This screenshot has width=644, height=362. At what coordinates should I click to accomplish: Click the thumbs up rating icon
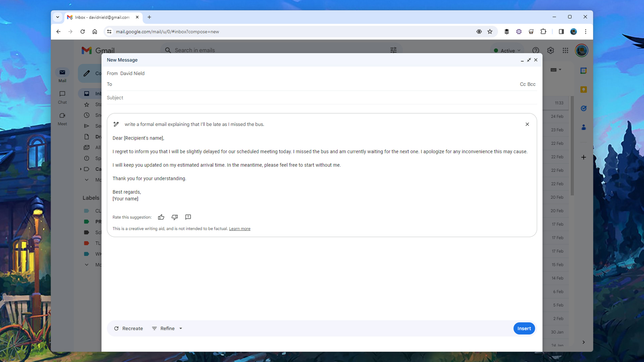pyautogui.click(x=161, y=217)
